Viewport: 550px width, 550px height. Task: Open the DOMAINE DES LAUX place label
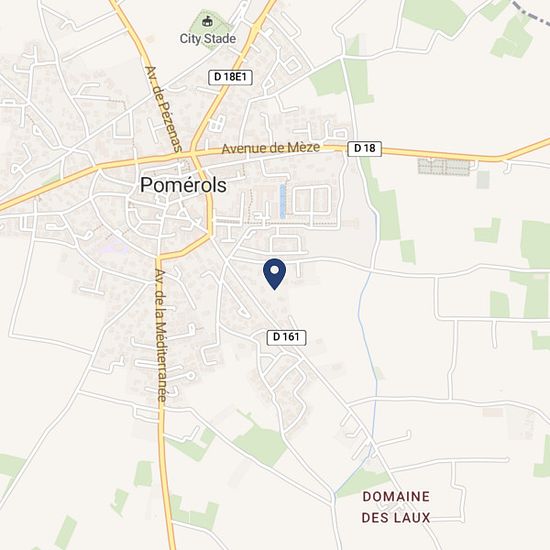(x=396, y=507)
